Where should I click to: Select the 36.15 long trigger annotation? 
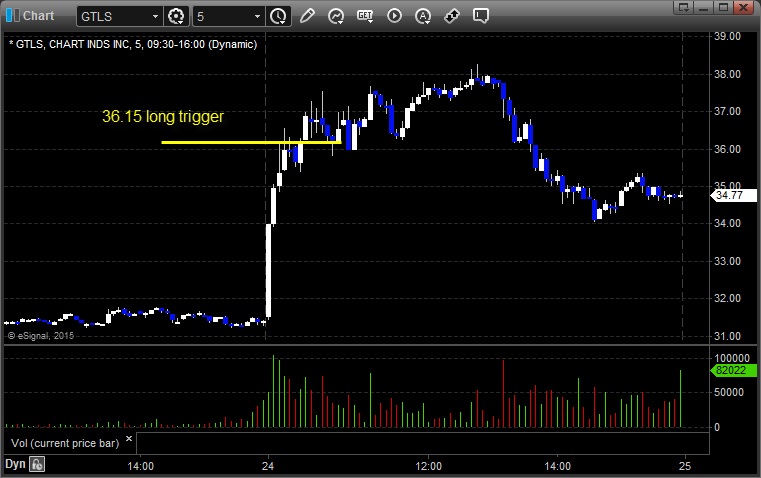pyautogui.click(x=163, y=116)
